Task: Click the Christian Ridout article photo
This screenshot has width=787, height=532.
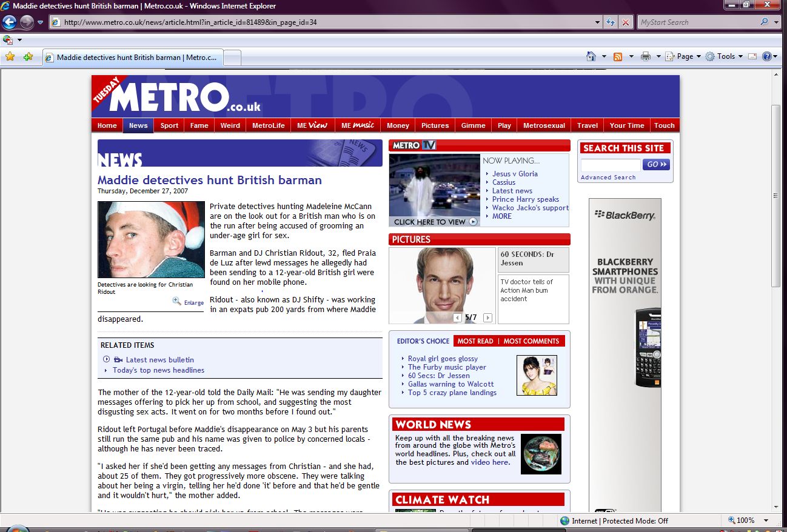Action: click(151, 239)
